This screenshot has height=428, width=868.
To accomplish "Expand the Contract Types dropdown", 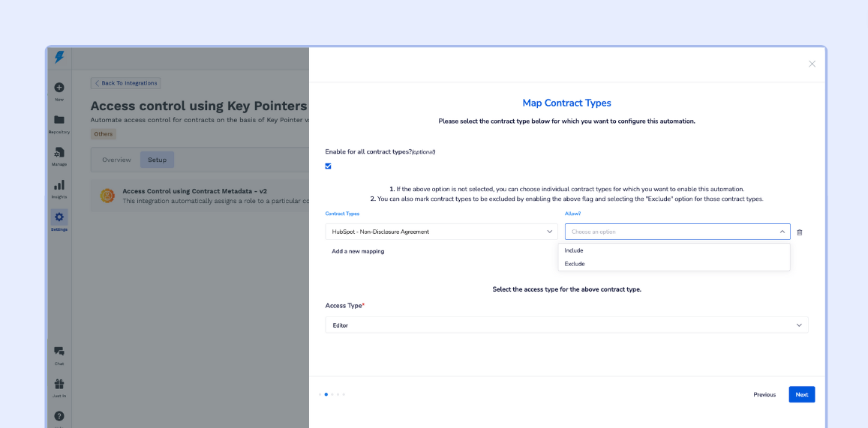I will pos(441,232).
